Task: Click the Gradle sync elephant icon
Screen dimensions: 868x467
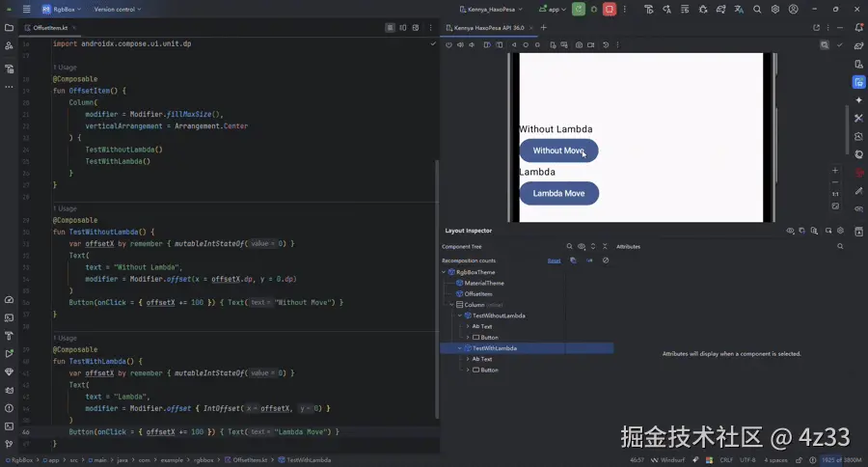Action: click(720, 10)
